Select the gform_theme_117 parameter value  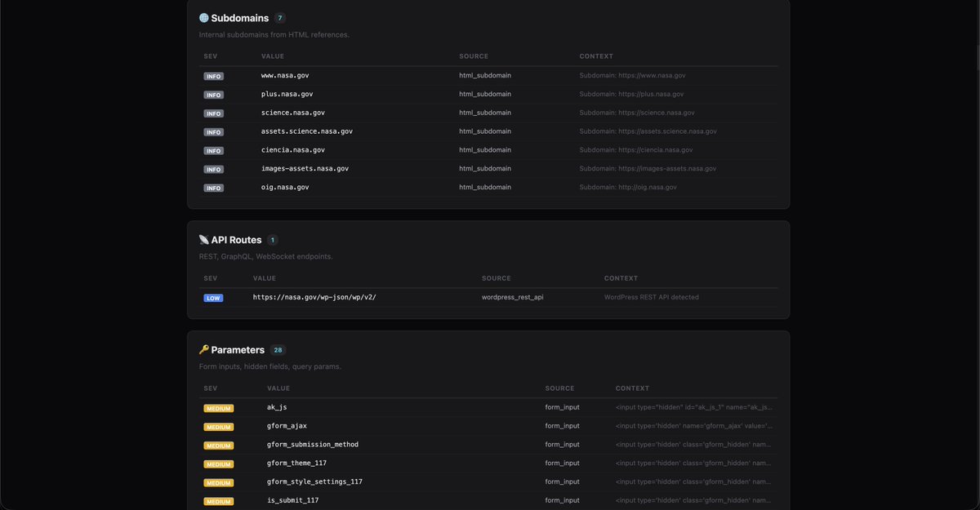click(296, 463)
